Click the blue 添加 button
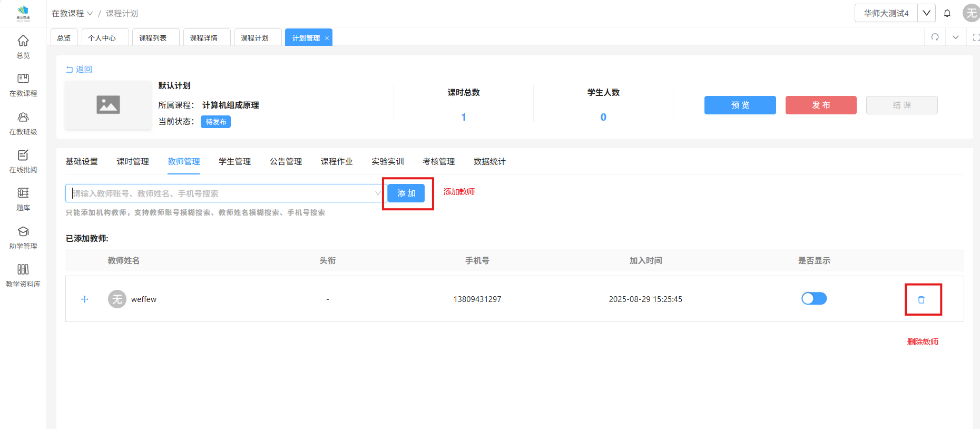The width and height of the screenshot is (980, 429). click(x=406, y=193)
